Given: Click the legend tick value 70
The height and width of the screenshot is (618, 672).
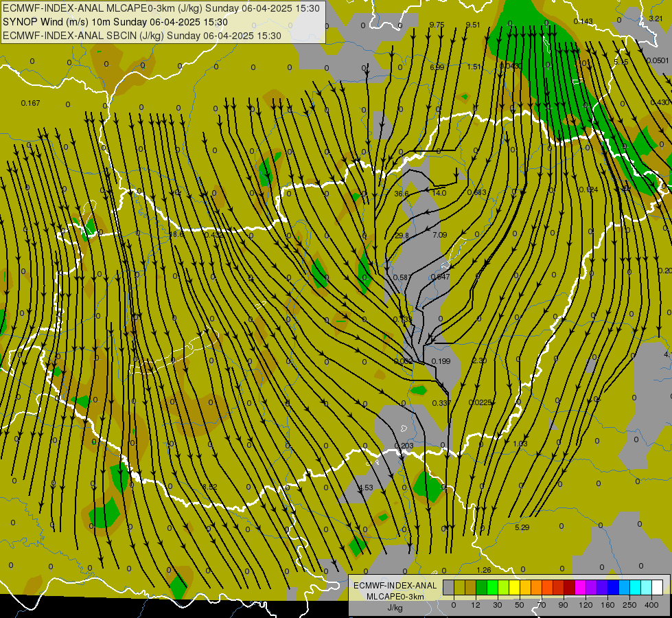Looking at the screenshot, I should point(542,605).
